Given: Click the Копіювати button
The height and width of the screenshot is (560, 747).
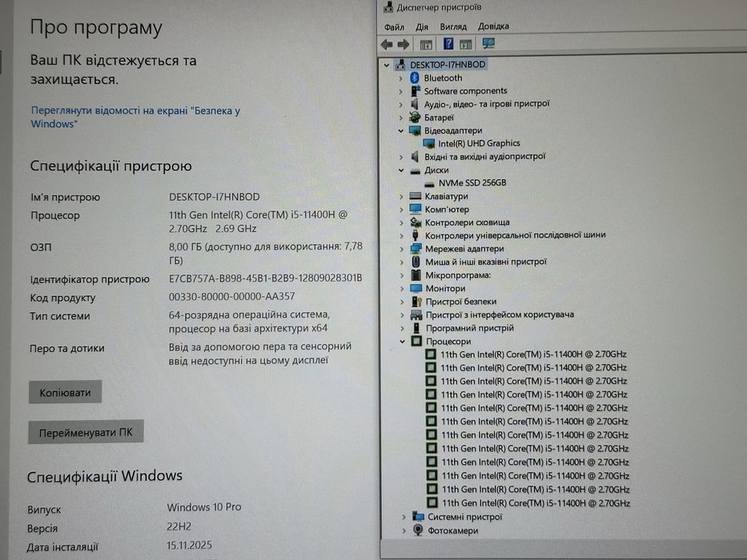Looking at the screenshot, I should (x=65, y=392).
